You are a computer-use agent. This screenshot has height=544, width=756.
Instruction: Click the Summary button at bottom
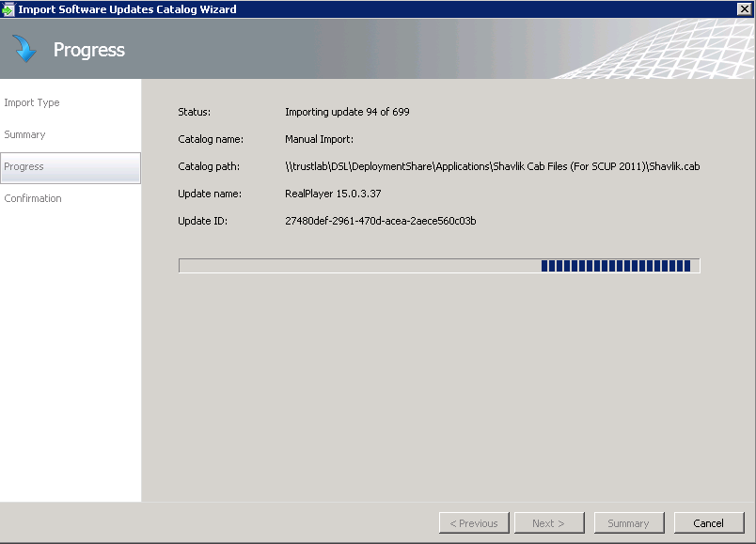tap(629, 522)
